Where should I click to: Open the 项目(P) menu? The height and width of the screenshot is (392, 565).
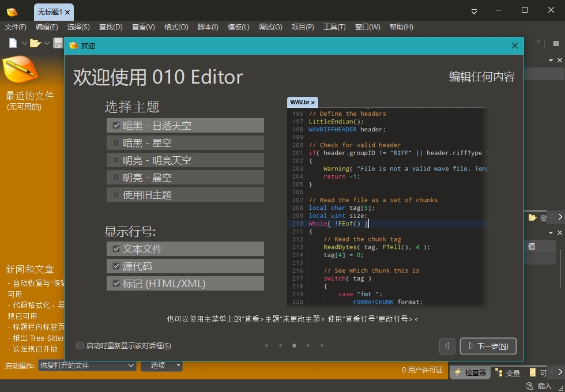(x=303, y=27)
